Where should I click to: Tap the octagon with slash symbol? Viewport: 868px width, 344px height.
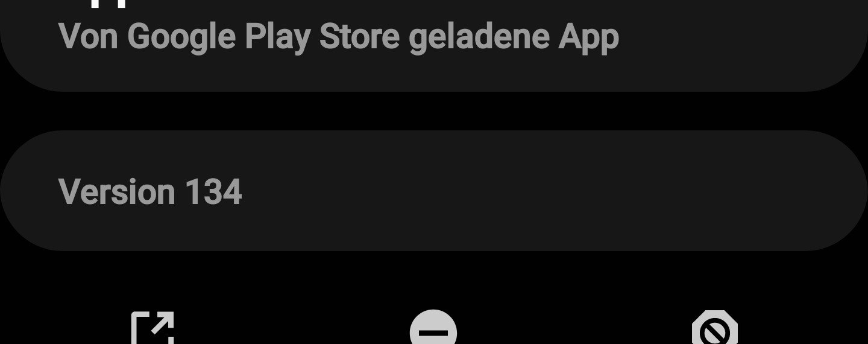(x=715, y=328)
